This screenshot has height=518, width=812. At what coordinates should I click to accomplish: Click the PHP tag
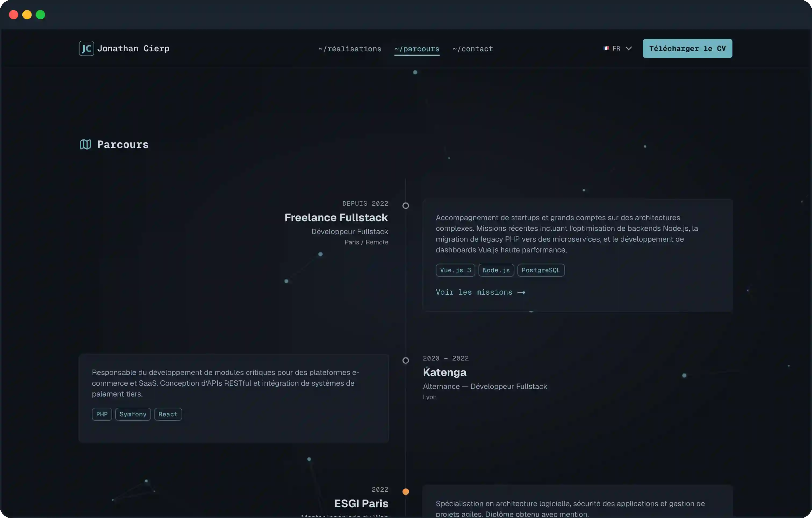[x=102, y=415]
